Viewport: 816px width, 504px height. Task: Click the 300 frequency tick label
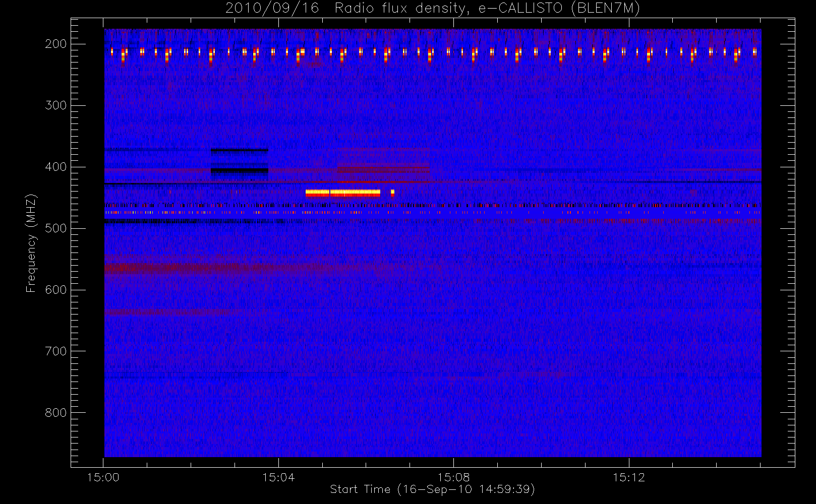pyautogui.click(x=56, y=105)
